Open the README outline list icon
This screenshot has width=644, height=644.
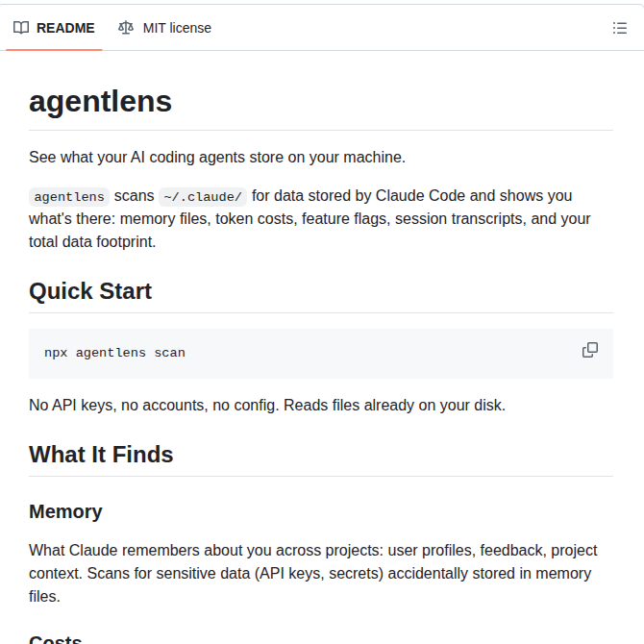point(619,28)
